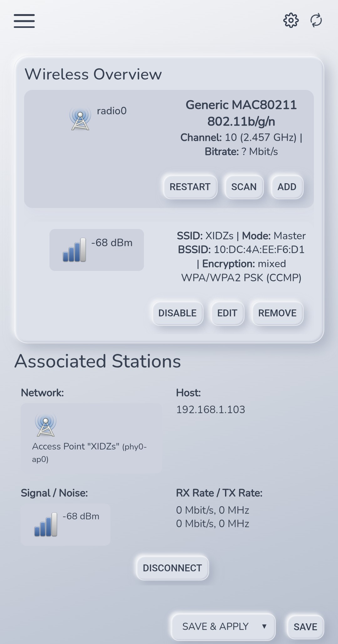Click Access Point "XIDZs" (phy0-ap0) text
Screen dimensions: 338x644
(x=89, y=453)
